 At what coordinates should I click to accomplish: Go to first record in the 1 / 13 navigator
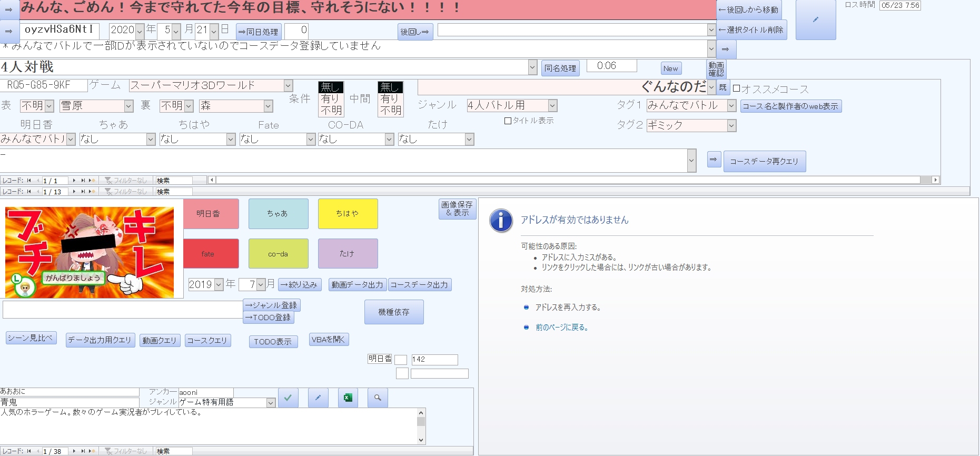[29, 192]
